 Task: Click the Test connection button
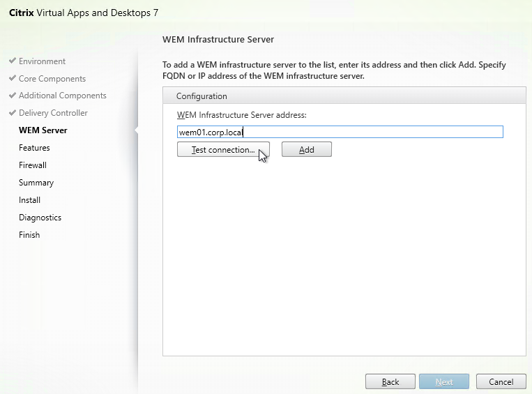coord(223,150)
